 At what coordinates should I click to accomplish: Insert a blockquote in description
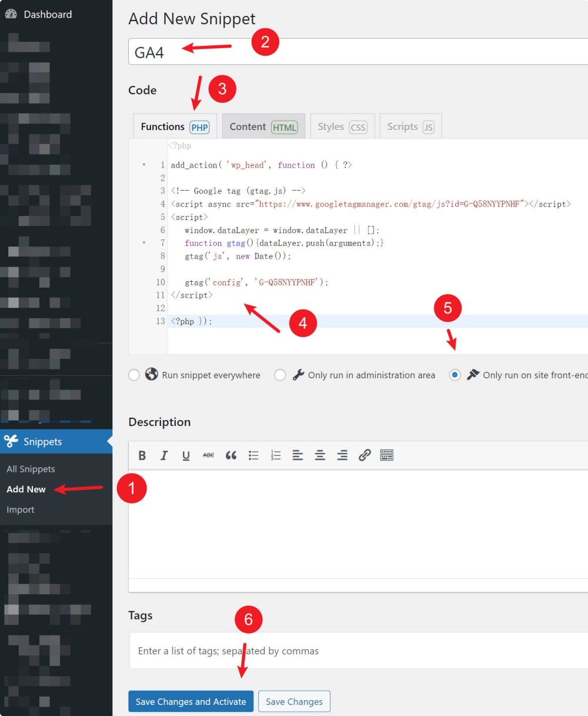pos(230,455)
